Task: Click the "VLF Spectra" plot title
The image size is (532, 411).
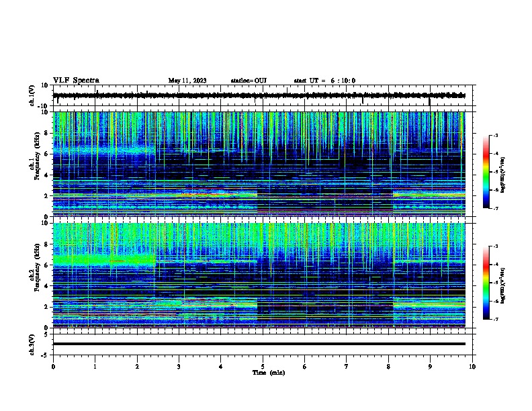Action: (x=76, y=81)
